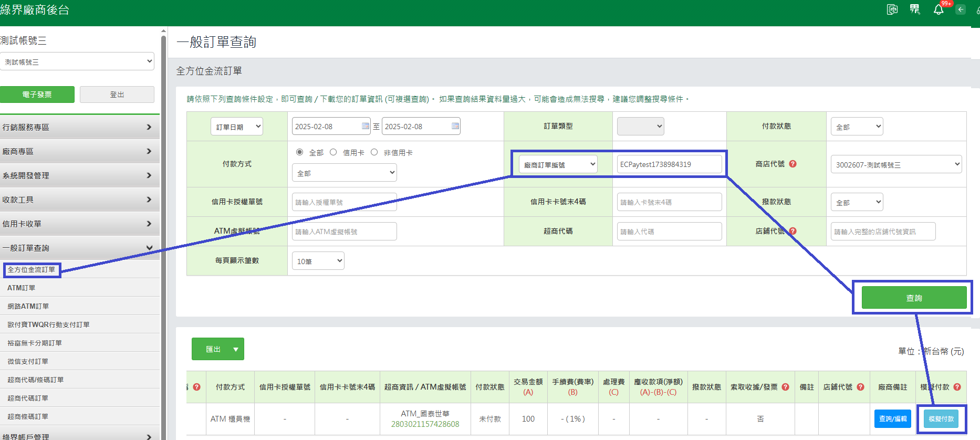Expand the 廠商訂單編號 search type dropdown
980x440 pixels.
(558, 164)
